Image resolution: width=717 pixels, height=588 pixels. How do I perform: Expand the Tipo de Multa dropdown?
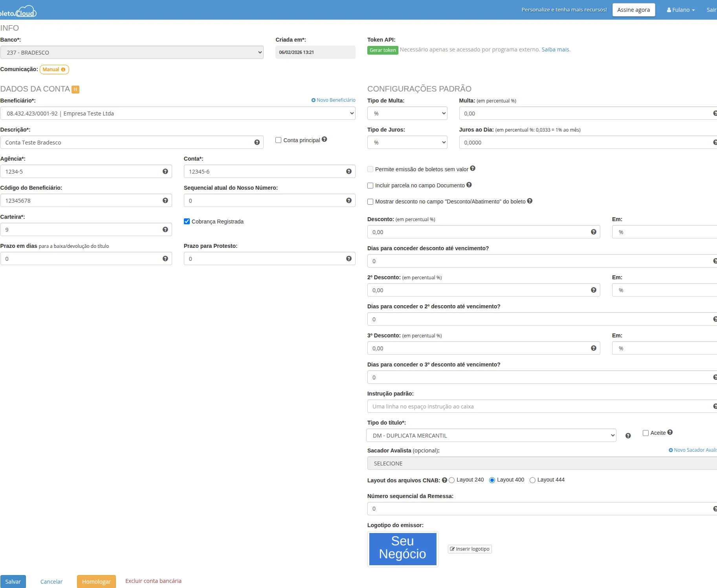(x=407, y=114)
